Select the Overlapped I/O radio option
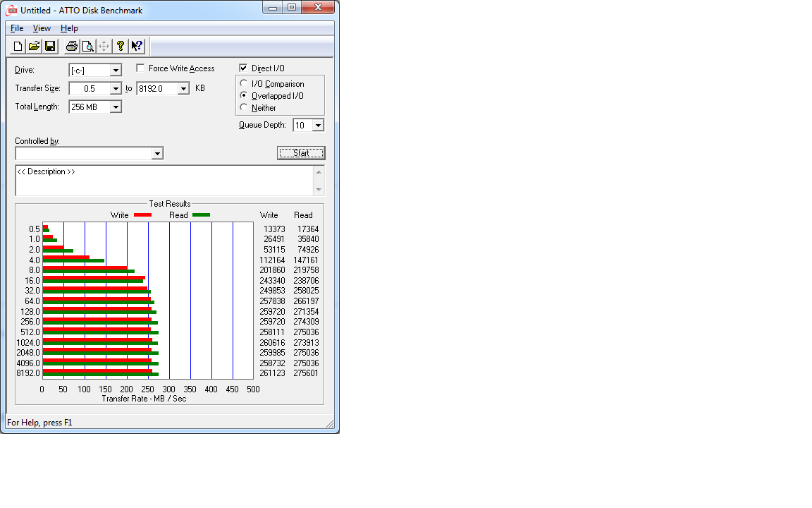 click(x=243, y=95)
